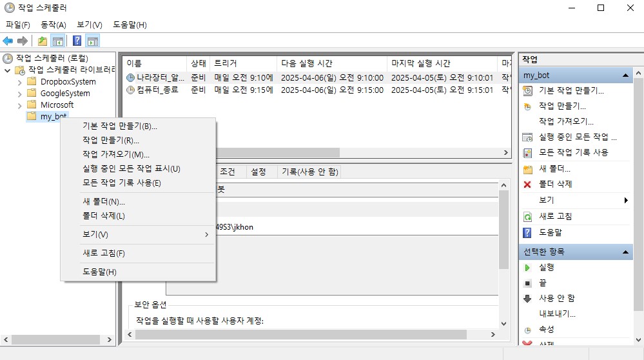Sort by 상태 column header
Screen dimensions: 644x360
pyautogui.click(x=199, y=63)
